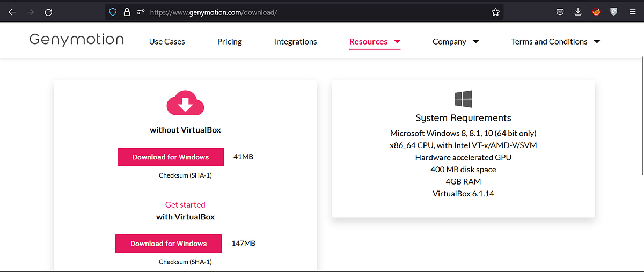Click the Windows logo above System Requirements
Screen dimensions: 644x272
[463, 99]
